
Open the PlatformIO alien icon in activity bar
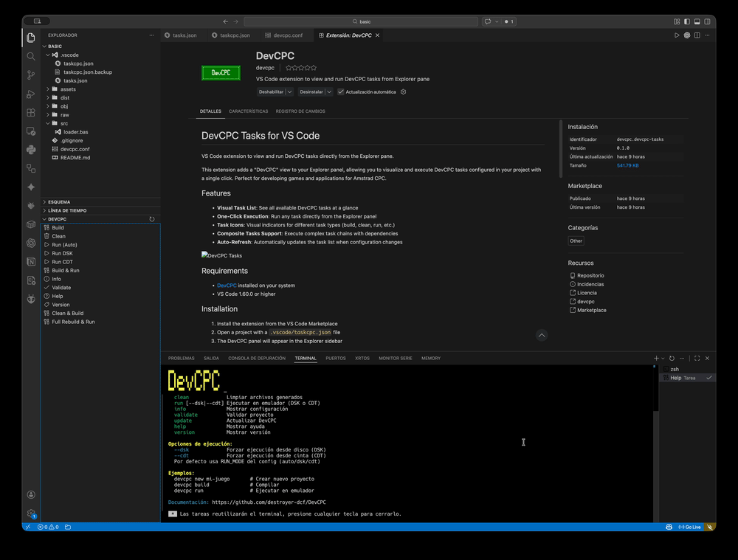coord(31,299)
